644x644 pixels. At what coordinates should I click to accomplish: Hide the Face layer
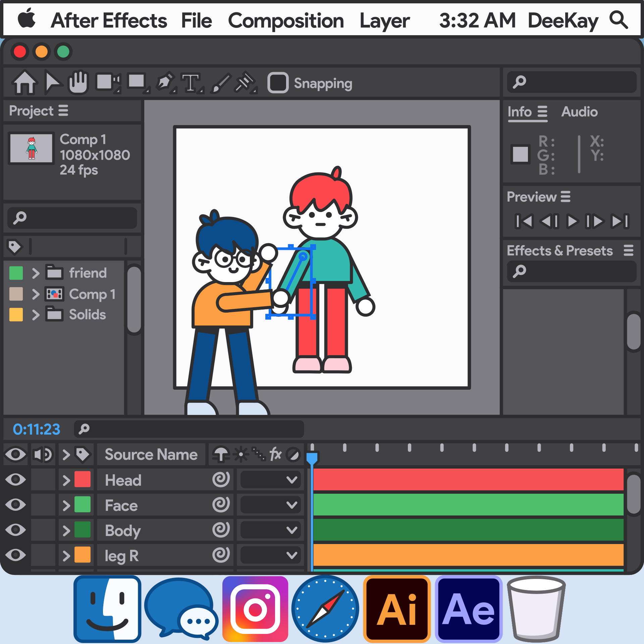coord(15,505)
